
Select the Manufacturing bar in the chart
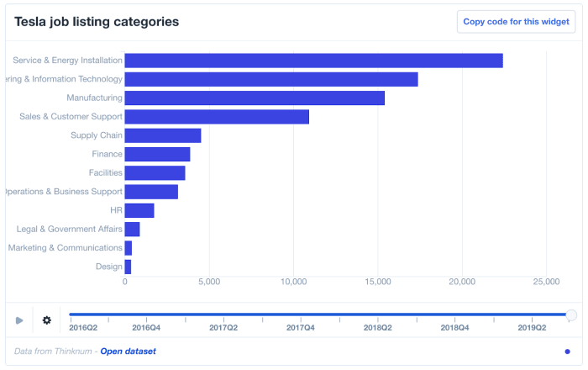255,98
